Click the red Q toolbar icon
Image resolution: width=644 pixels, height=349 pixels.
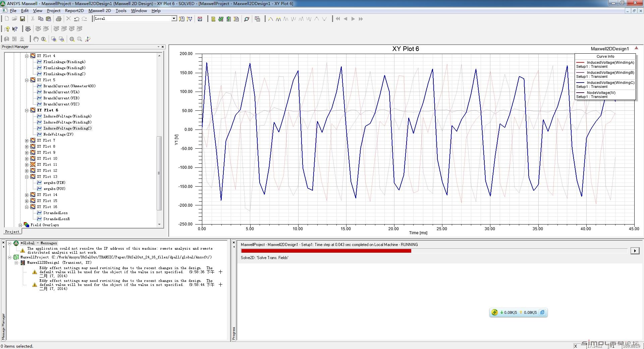pos(200,19)
